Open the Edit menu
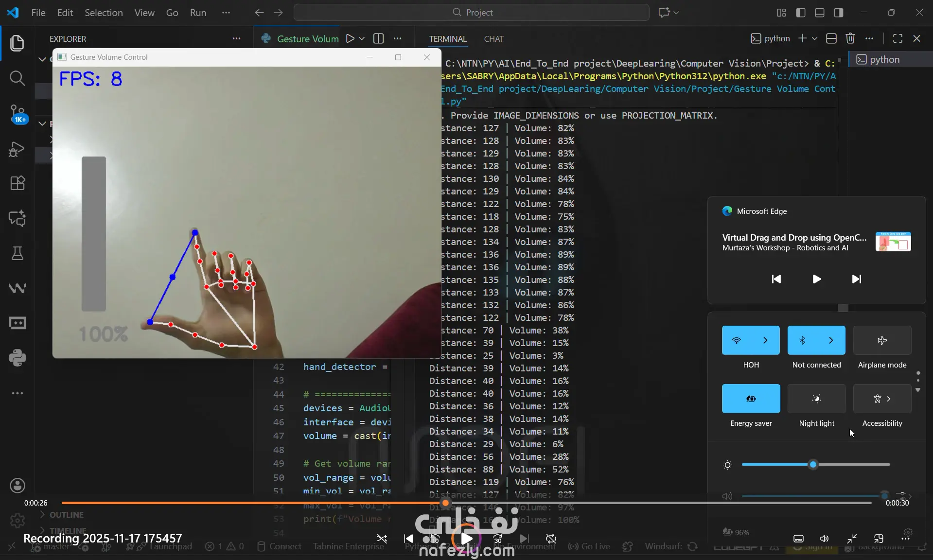 coord(65,13)
